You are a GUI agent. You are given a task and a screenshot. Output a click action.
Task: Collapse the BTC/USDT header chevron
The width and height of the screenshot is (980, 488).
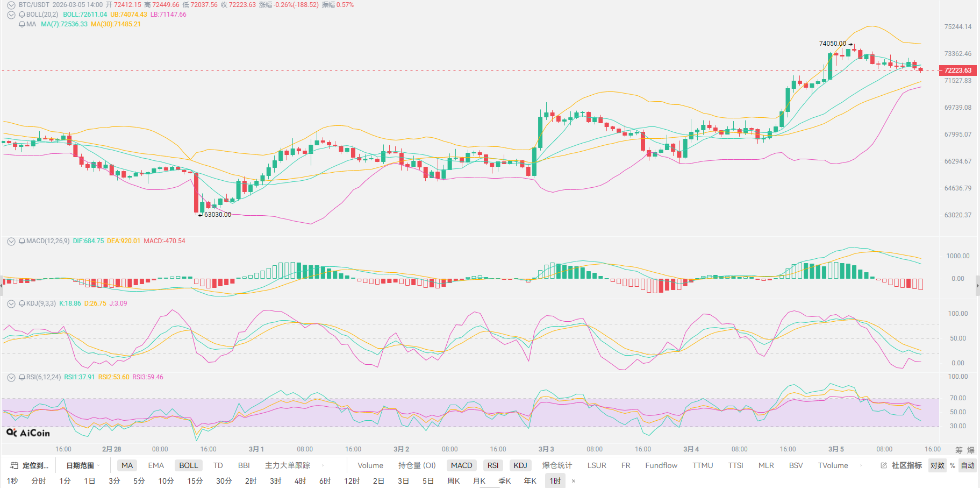pyautogui.click(x=11, y=5)
